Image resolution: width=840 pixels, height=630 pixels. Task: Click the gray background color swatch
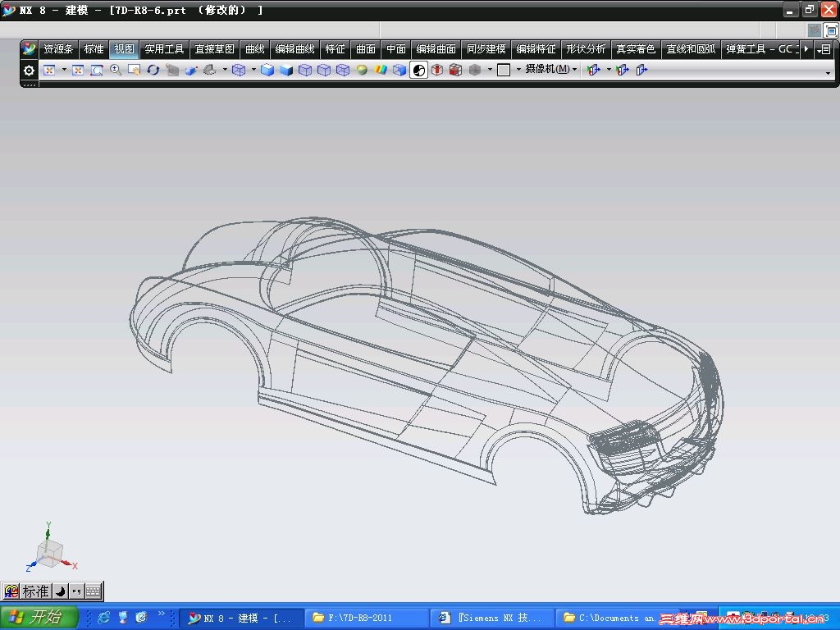pos(504,70)
